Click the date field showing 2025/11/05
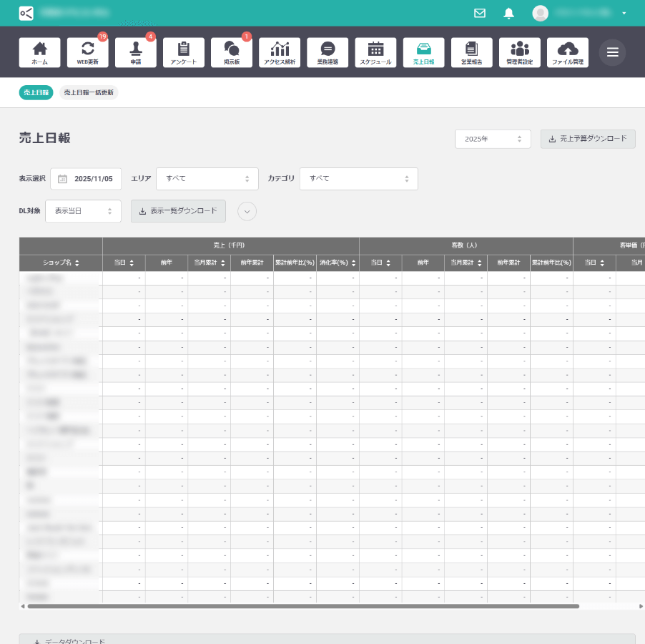 pyautogui.click(x=86, y=179)
